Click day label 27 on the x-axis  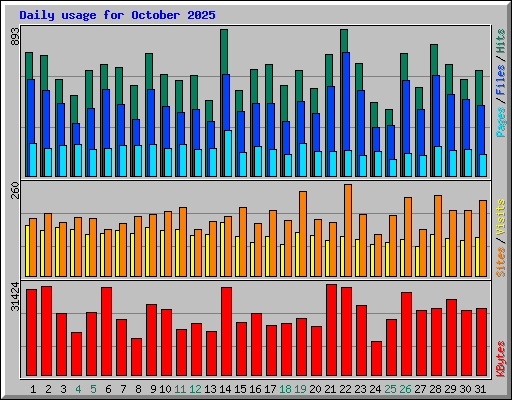pyautogui.click(x=420, y=389)
